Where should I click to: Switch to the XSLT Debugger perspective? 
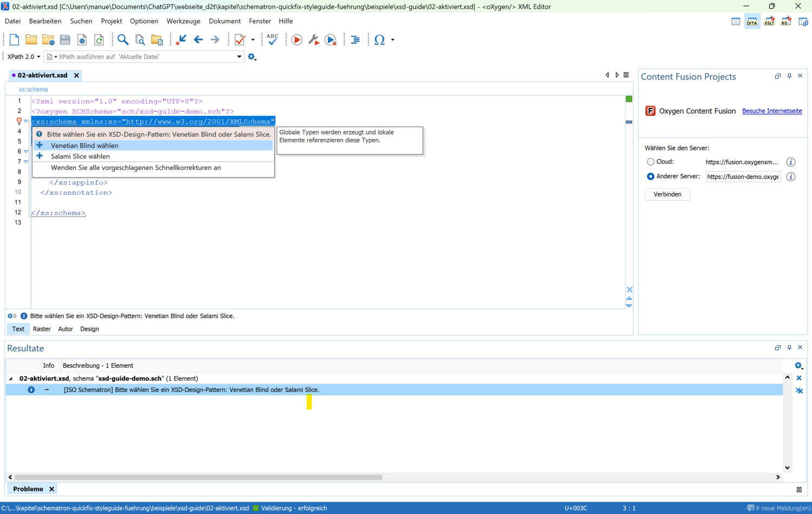coord(769,22)
